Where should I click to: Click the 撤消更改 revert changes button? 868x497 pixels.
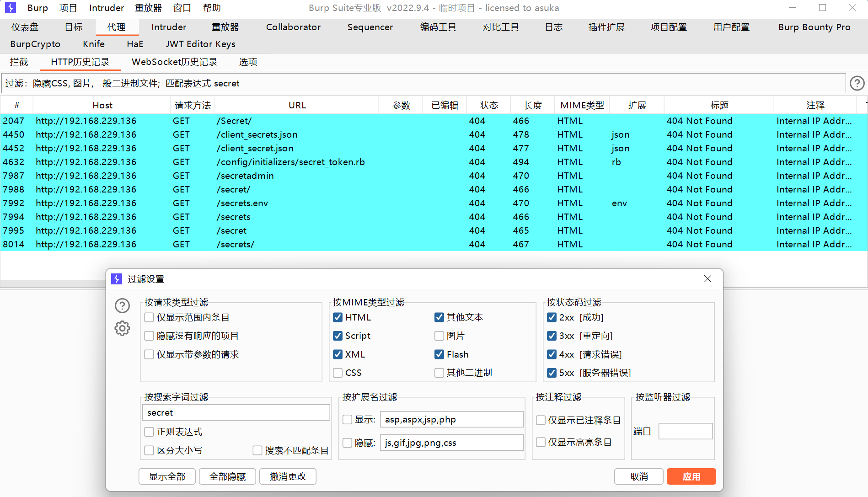coord(288,476)
